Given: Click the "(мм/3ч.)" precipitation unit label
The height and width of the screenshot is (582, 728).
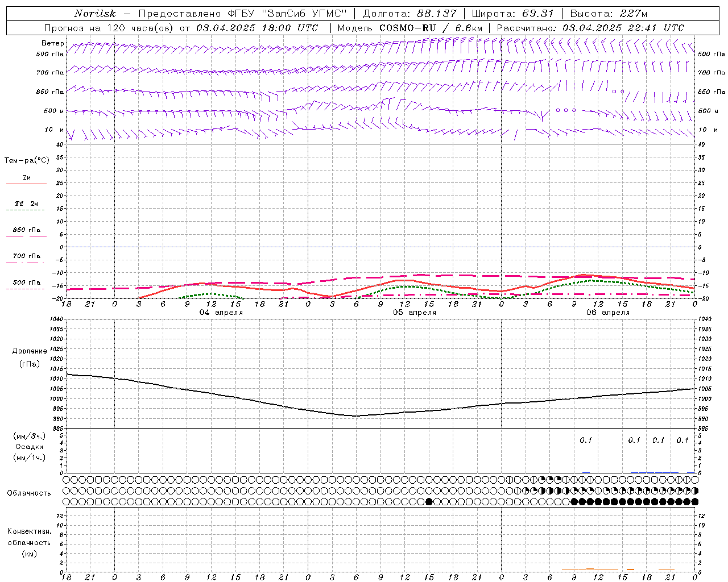Looking at the screenshot, I should 30,436.
